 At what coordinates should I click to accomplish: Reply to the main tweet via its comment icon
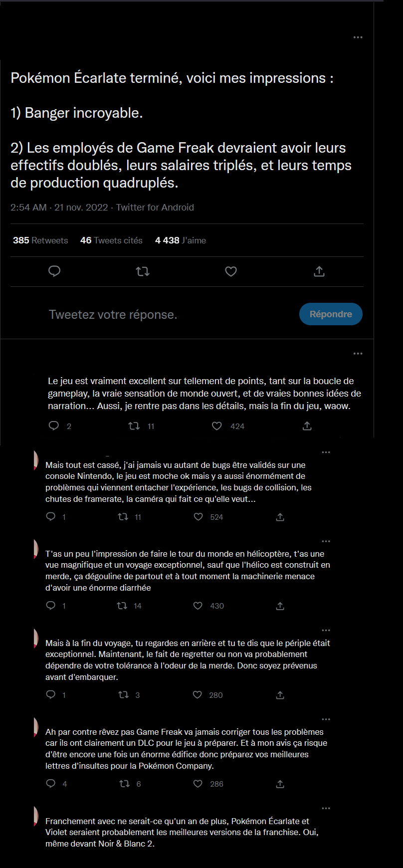click(54, 271)
